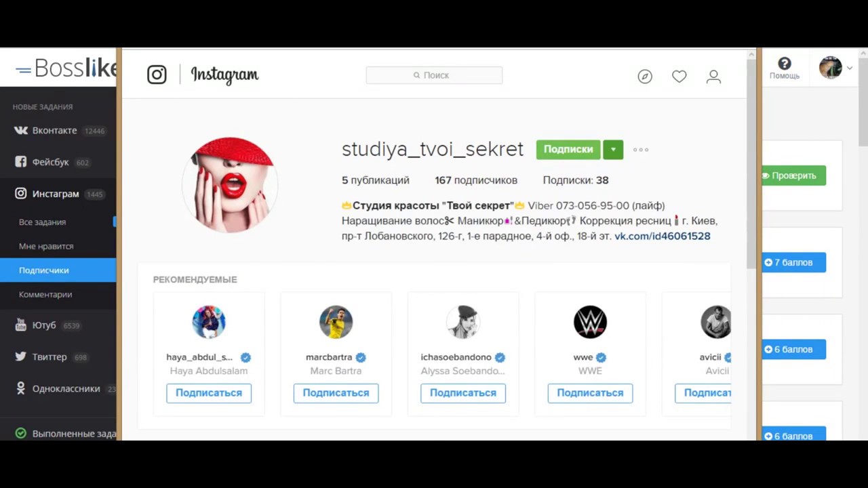Open the vk.com/id46061528 profile link
Screen dimensions: 868x488
pyautogui.click(x=663, y=236)
